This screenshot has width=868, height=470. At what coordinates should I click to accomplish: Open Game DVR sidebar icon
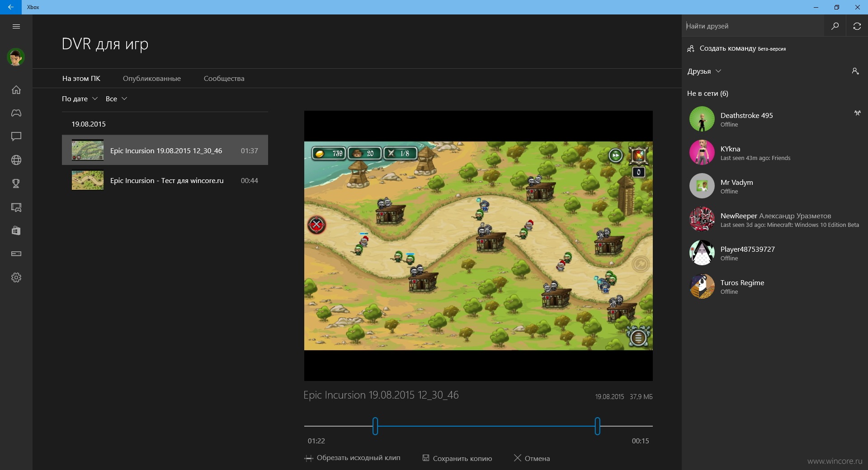click(16, 207)
